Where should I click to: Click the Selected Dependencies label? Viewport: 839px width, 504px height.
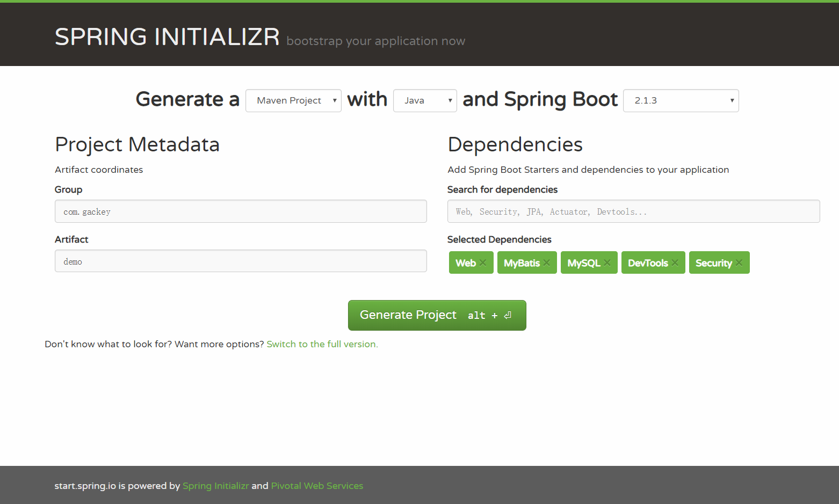pyautogui.click(x=500, y=239)
